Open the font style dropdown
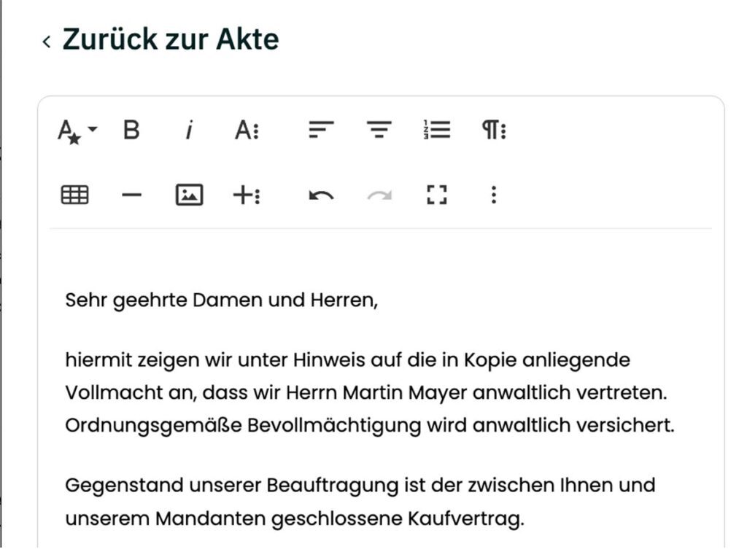 tap(73, 130)
